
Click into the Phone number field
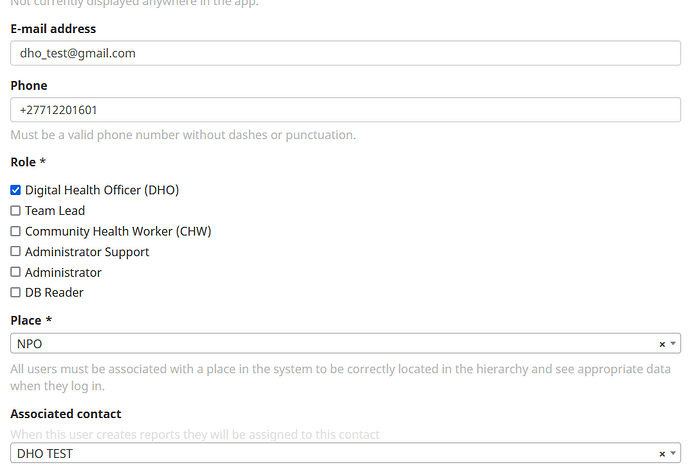point(345,110)
